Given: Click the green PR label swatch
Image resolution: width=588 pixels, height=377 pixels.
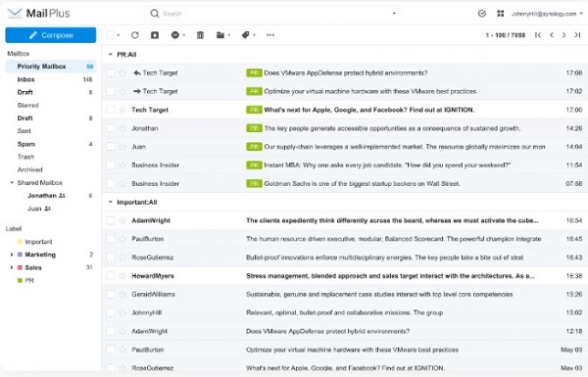Looking at the screenshot, I should click(x=20, y=280).
